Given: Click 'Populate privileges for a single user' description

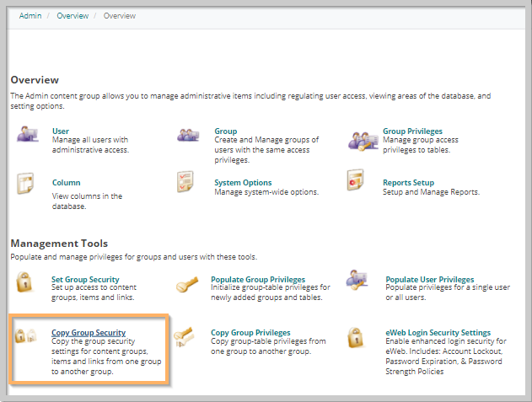Looking at the screenshot, I should pyautogui.click(x=448, y=292).
